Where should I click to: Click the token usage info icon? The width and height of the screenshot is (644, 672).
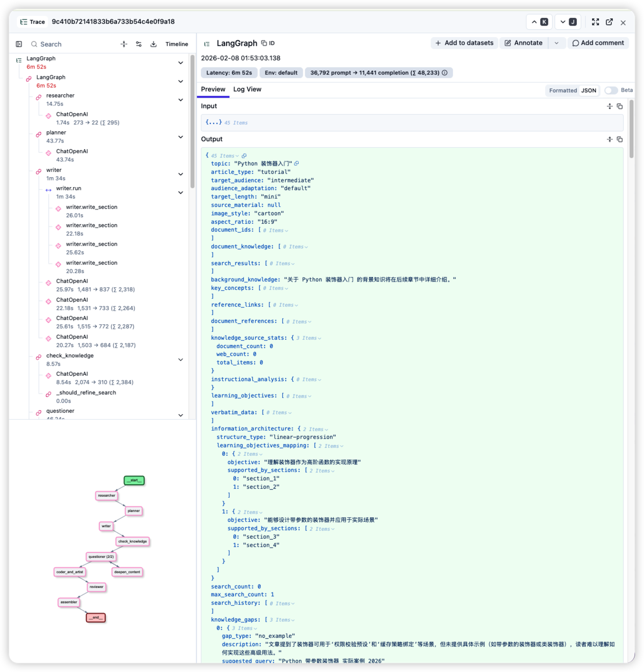pos(445,73)
